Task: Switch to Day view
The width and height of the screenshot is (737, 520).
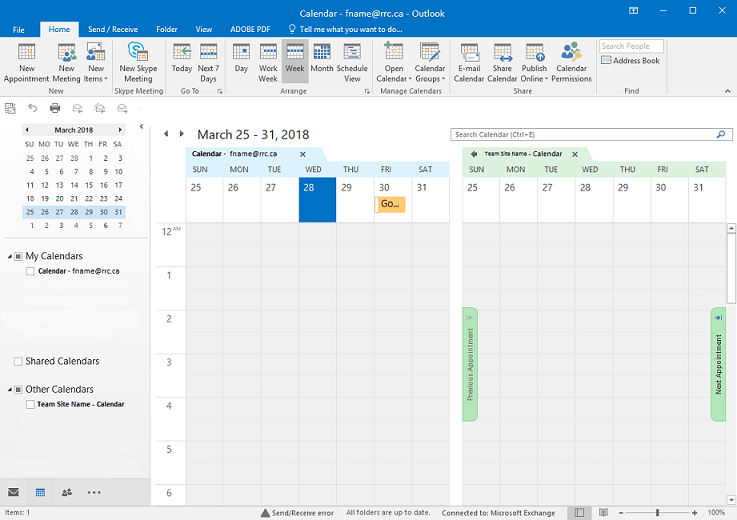Action: pyautogui.click(x=241, y=58)
